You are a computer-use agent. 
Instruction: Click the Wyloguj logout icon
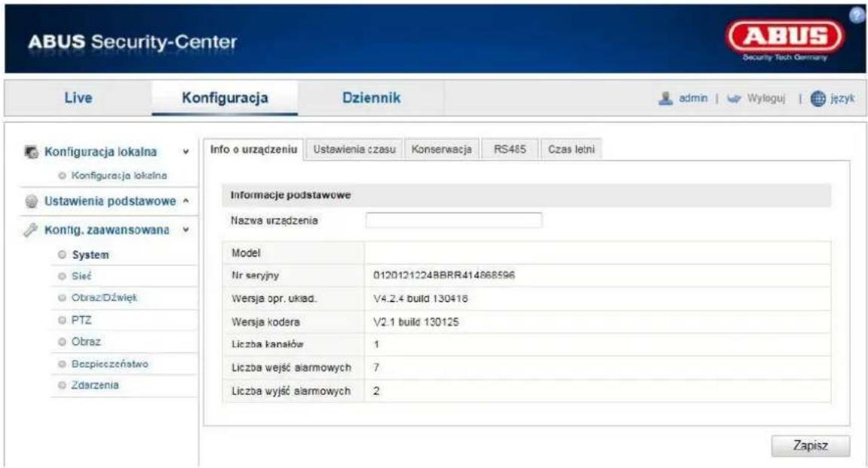(734, 99)
